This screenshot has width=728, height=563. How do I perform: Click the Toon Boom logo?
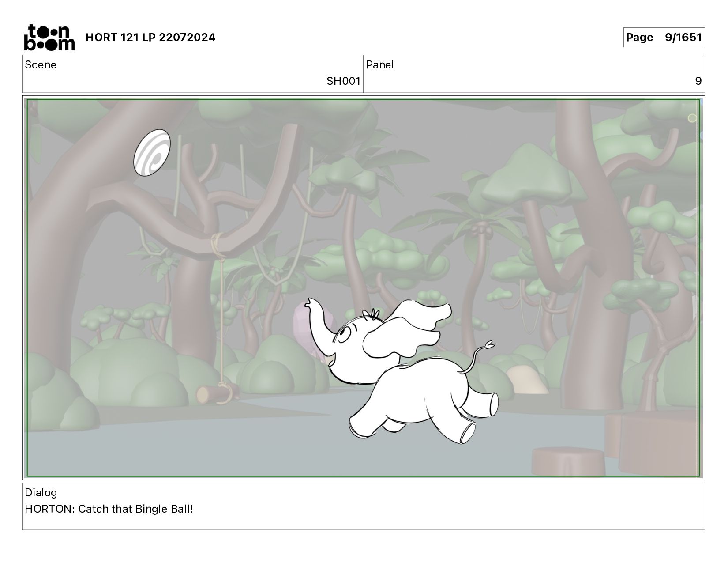point(49,37)
